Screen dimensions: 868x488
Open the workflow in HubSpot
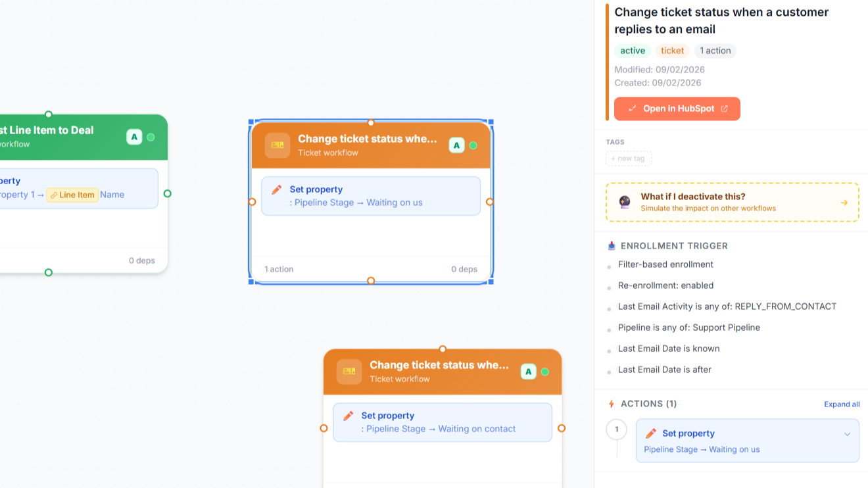point(677,109)
